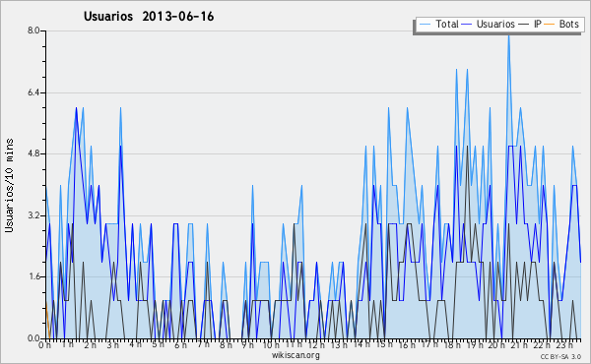
Task: Click the orange Bots legend line
Action: coord(550,25)
